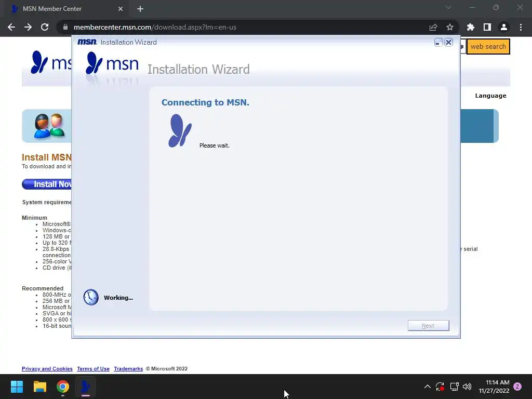Open the Chrome extensions puzzle icon
Screen dimensions: 532x399
[471, 27]
